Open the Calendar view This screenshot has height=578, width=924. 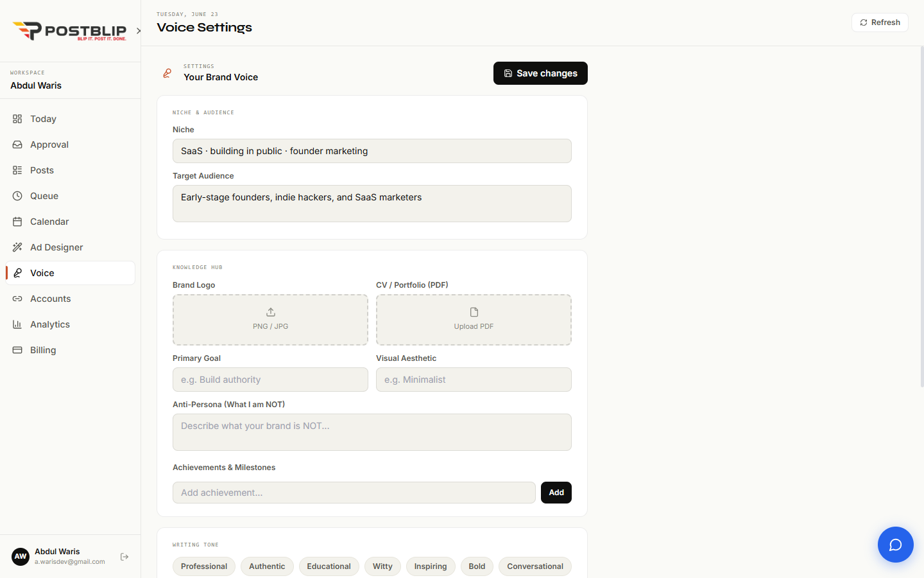pos(71,222)
